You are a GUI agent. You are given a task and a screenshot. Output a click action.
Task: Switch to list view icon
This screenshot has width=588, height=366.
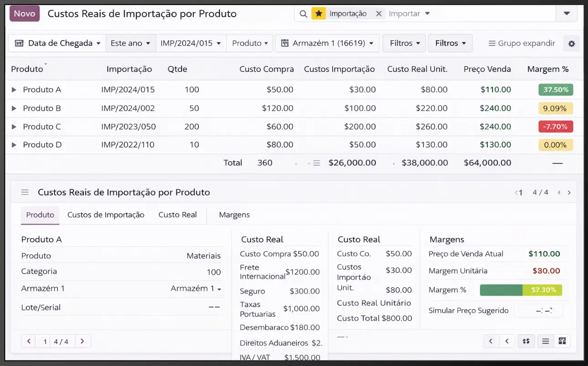(545, 341)
